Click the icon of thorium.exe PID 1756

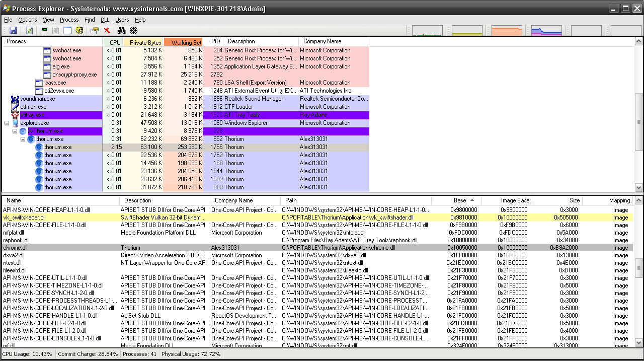coord(39,147)
